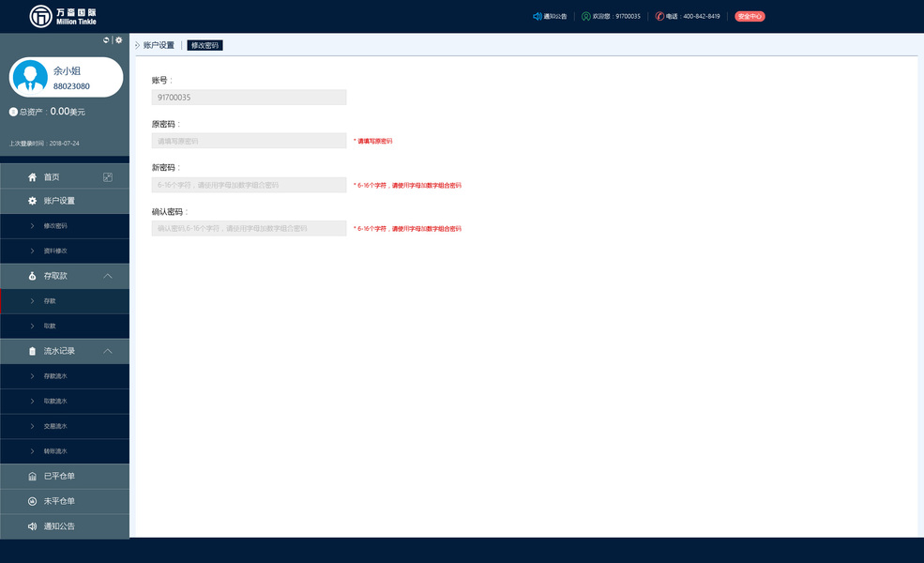Click the 通知公告 link in header
This screenshot has height=563, width=924.
click(x=555, y=17)
